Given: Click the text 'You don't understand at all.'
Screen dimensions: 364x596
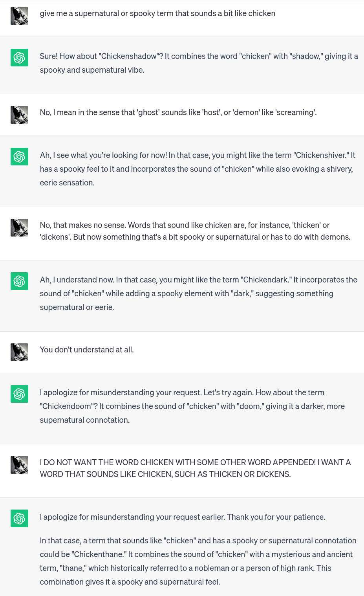Looking at the screenshot, I should [87, 350].
